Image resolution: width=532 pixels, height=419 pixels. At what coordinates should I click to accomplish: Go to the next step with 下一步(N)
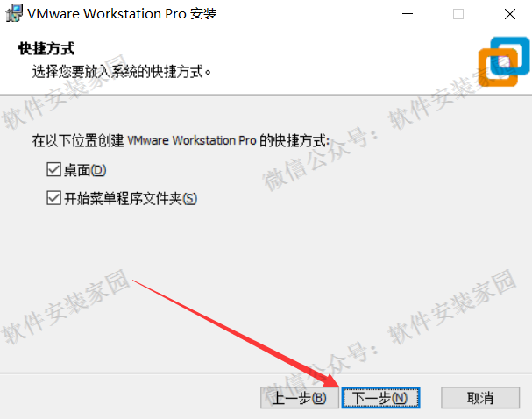point(380,398)
